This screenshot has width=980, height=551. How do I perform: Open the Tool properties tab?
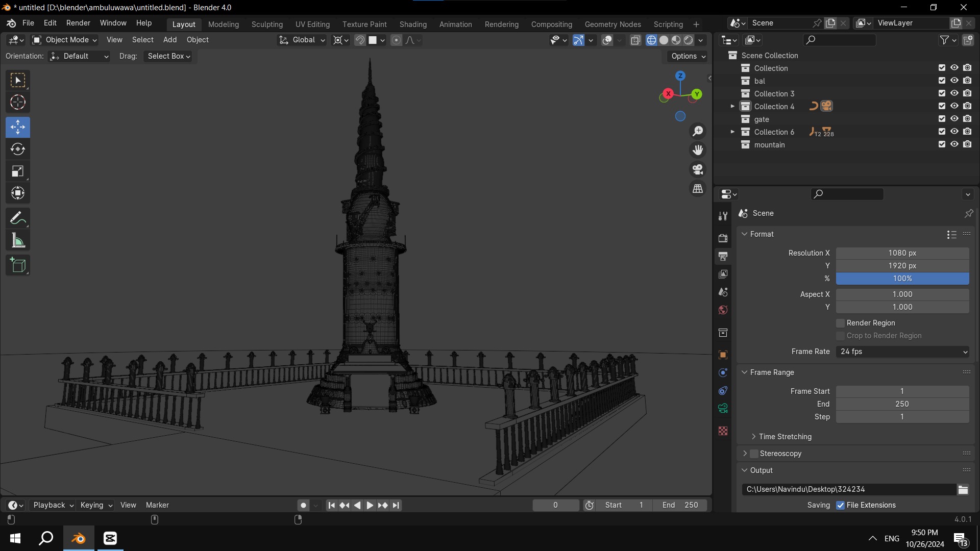[723, 216]
